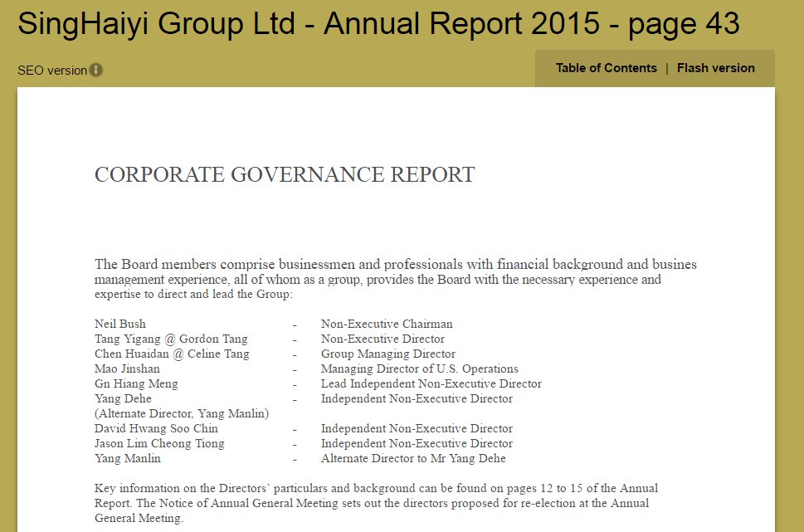Click the SEO version info icon
804x532 pixels.
coord(96,70)
